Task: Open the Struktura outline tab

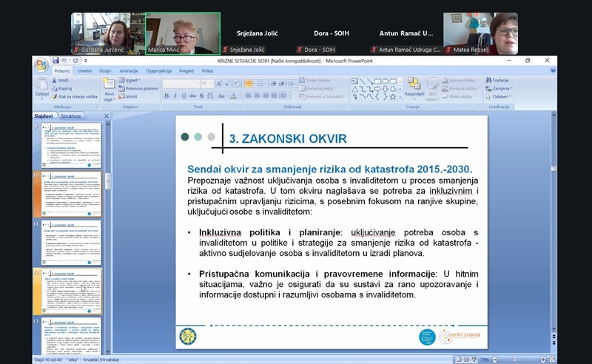Action: [x=71, y=116]
